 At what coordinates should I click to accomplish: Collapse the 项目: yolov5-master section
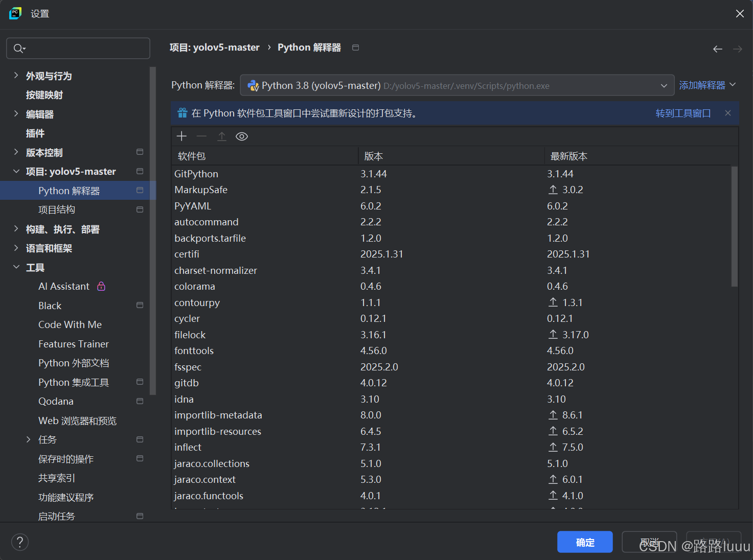(x=16, y=171)
